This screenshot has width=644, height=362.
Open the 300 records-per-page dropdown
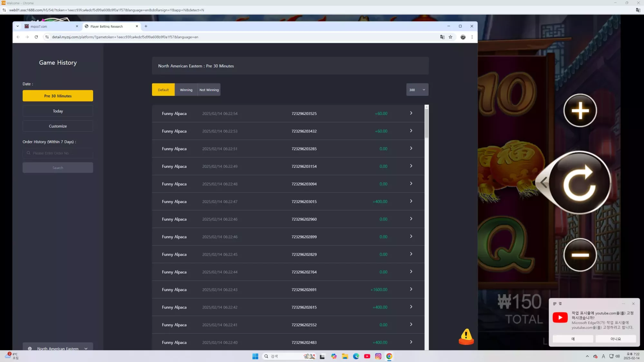click(417, 90)
